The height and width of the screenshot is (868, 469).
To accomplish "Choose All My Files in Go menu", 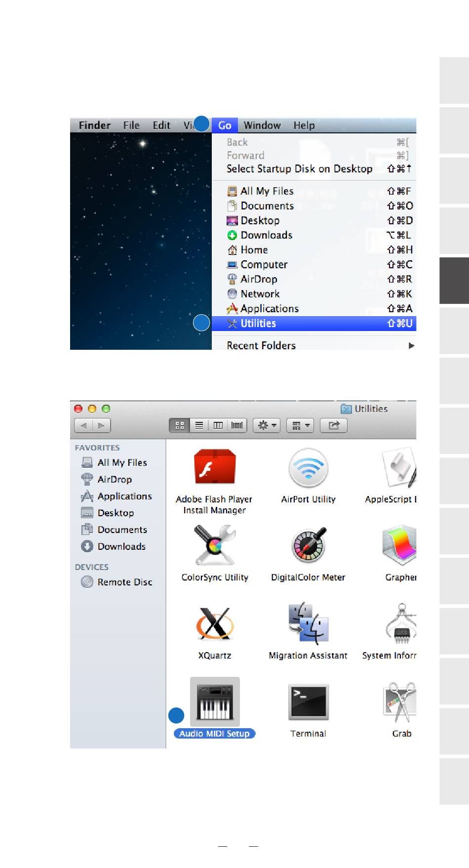I will (314, 191).
